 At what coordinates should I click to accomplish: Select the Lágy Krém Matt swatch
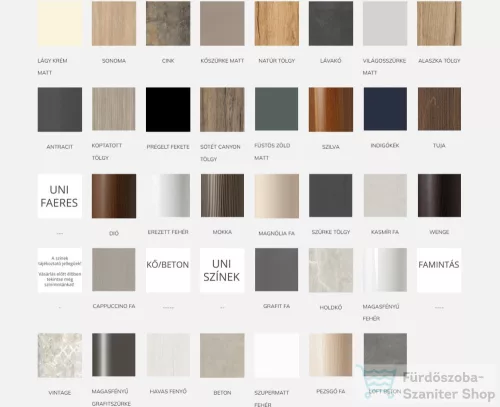[60, 23]
